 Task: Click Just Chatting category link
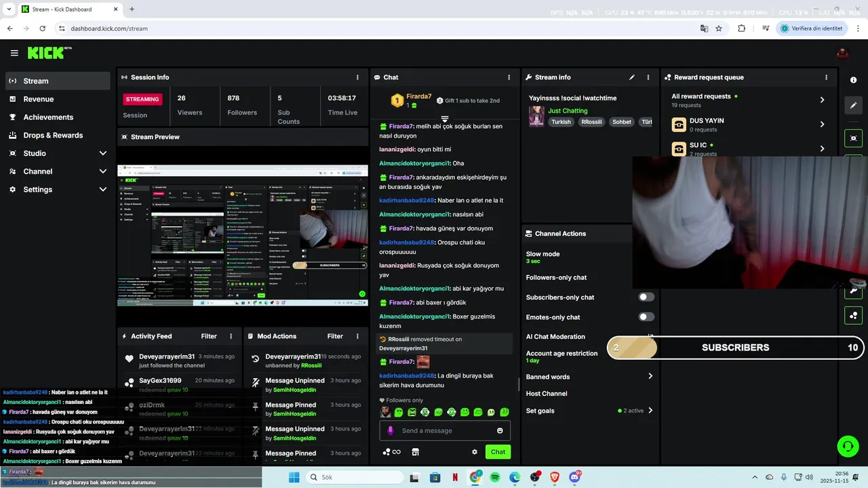click(568, 110)
